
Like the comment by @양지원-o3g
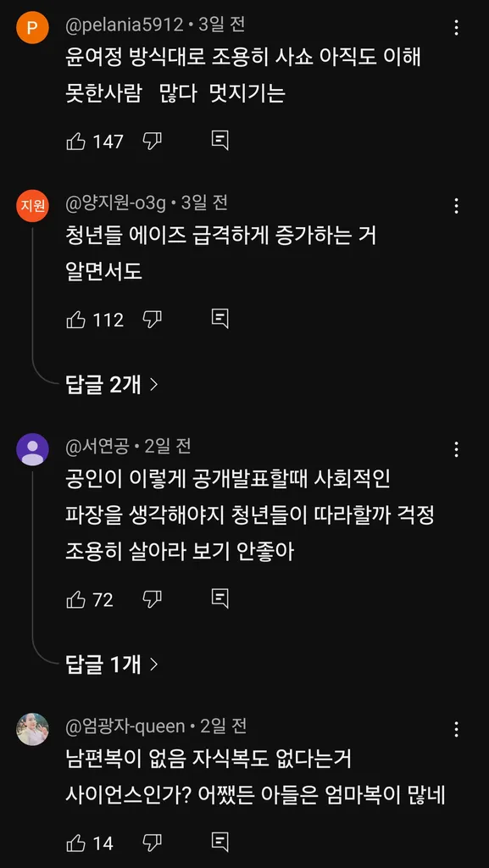[x=75, y=320]
